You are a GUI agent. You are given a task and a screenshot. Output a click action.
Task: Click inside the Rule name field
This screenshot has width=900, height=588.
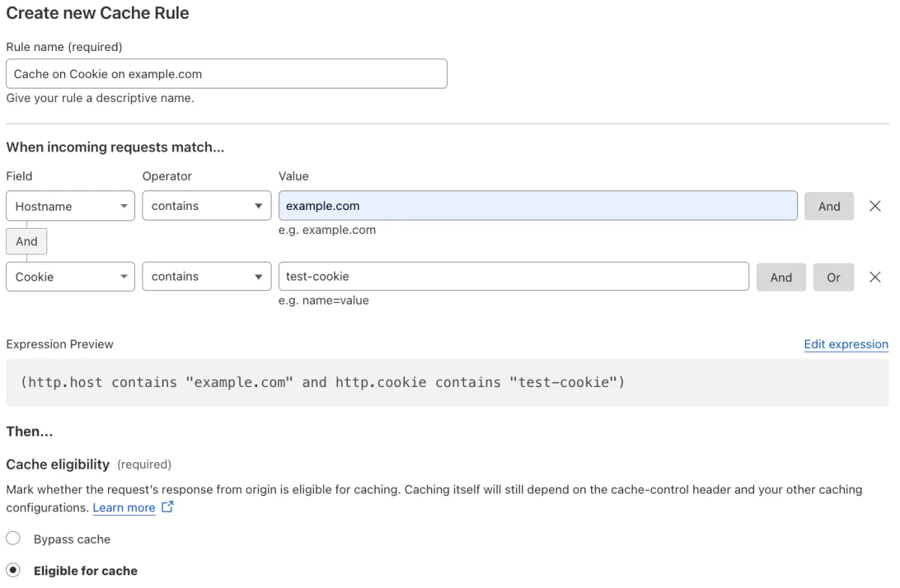(225, 73)
